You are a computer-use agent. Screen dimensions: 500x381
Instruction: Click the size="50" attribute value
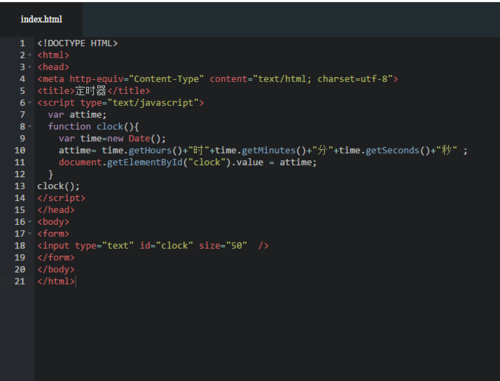tap(237, 246)
